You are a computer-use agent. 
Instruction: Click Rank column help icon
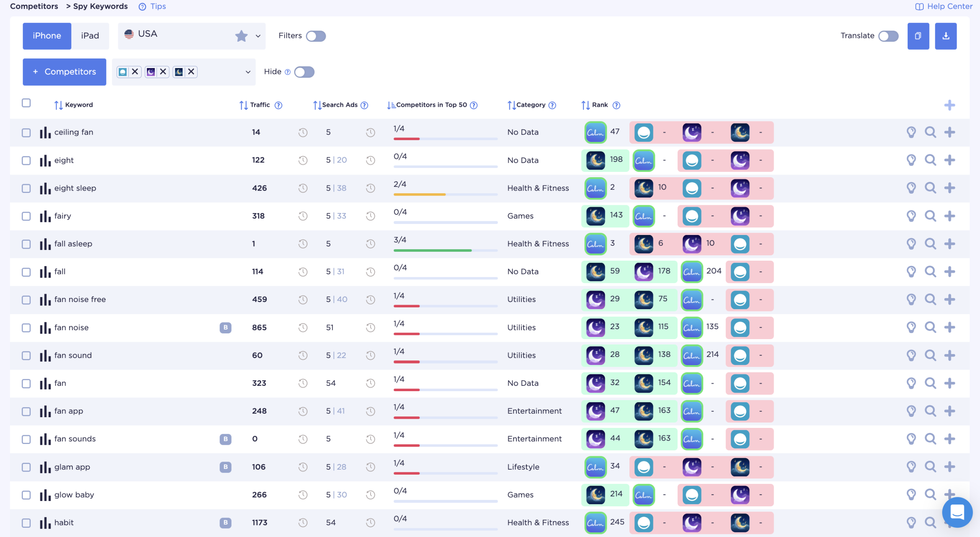(x=616, y=105)
